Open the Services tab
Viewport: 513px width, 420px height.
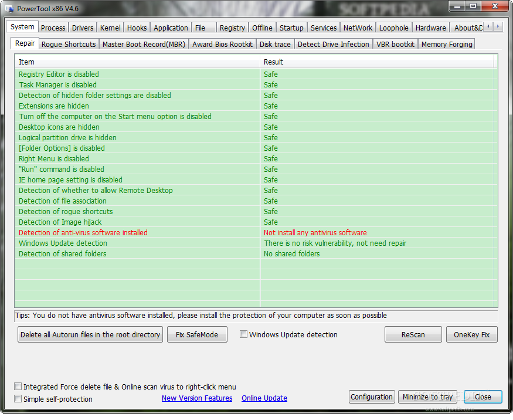point(324,28)
